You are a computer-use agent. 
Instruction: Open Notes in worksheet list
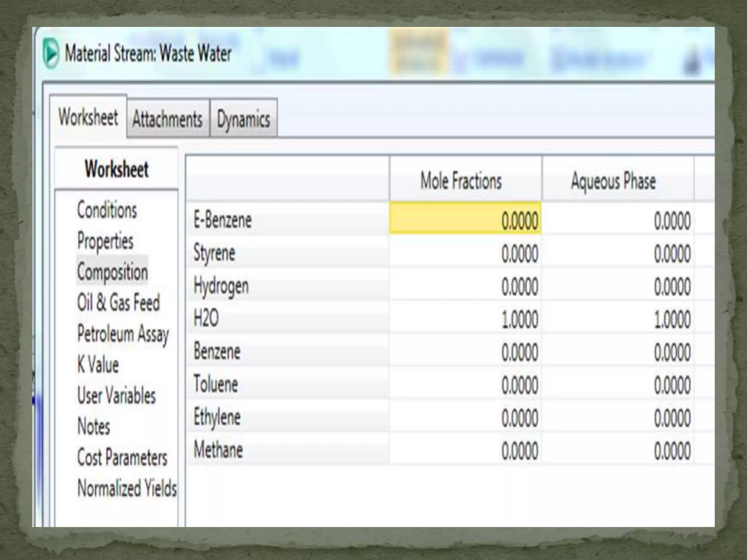click(94, 427)
